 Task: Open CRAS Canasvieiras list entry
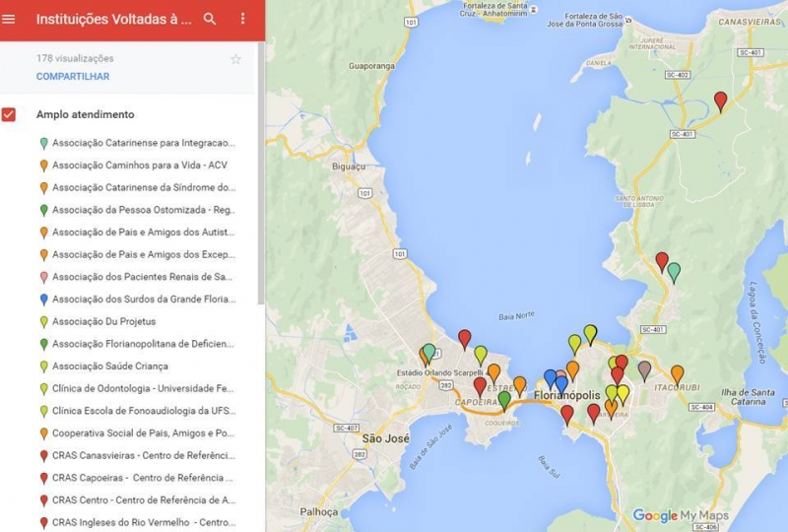(x=143, y=455)
